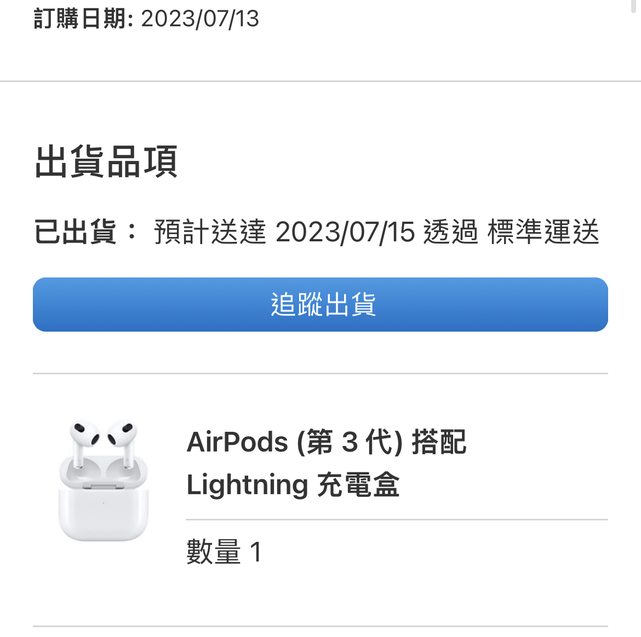The height and width of the screenshot is (637, 641).
Task: Click the quantity number 1
Action: [x=255, y=552]
